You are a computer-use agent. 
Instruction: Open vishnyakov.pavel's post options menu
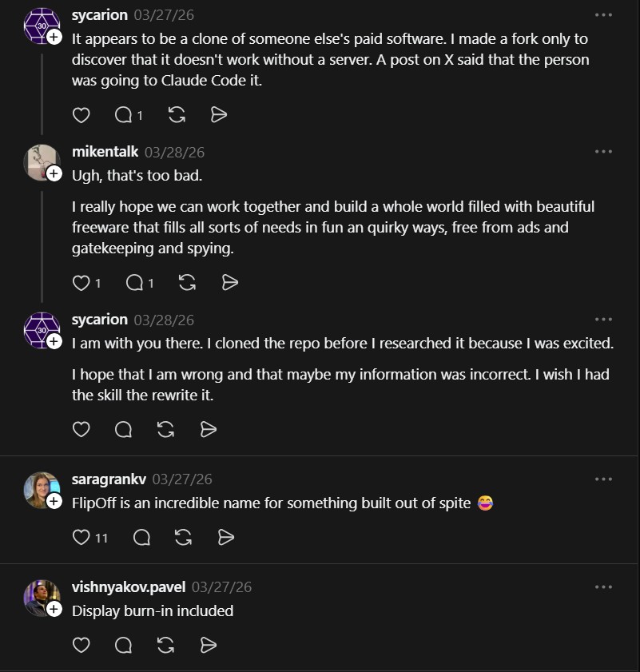click(x=603, y=586)
